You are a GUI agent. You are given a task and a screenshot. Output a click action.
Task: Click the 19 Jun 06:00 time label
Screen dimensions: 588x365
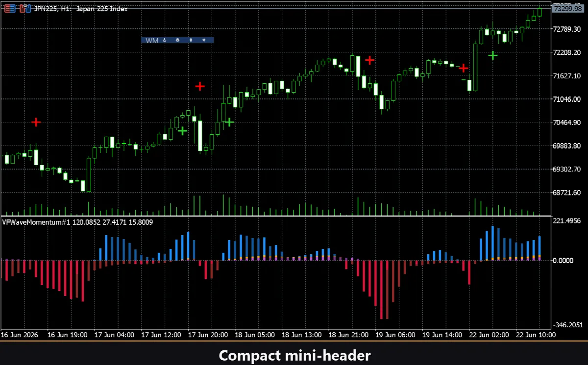(x=395, y=335)
